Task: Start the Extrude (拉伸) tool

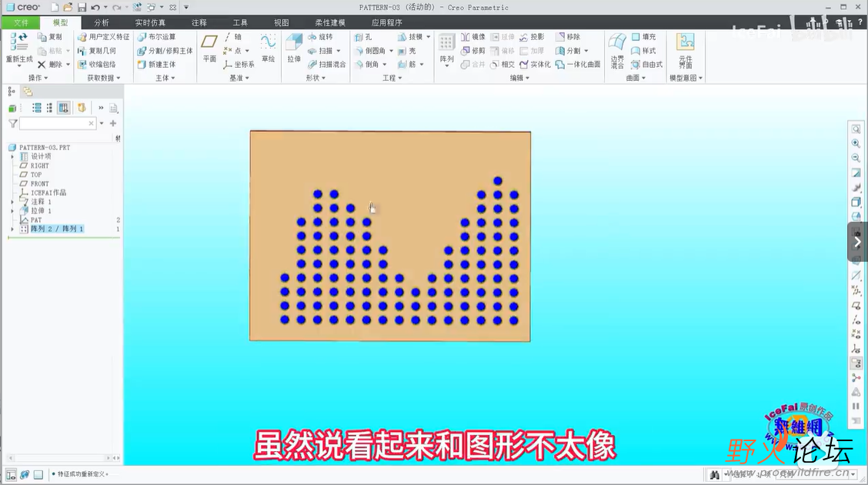Action: click(x=294, y=48)
